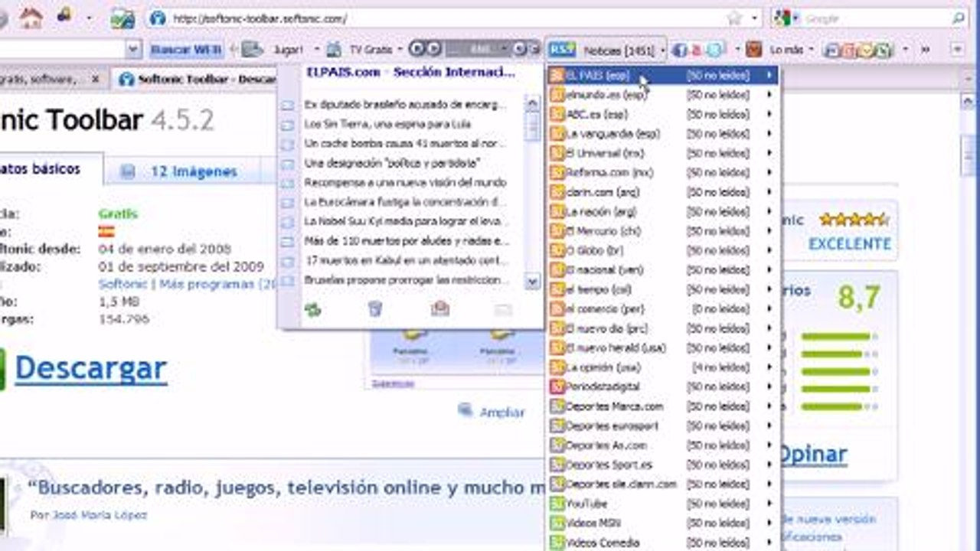Click the Descargar download link
980x551 pixels.
pyautogui.click(x=90, y=369)
